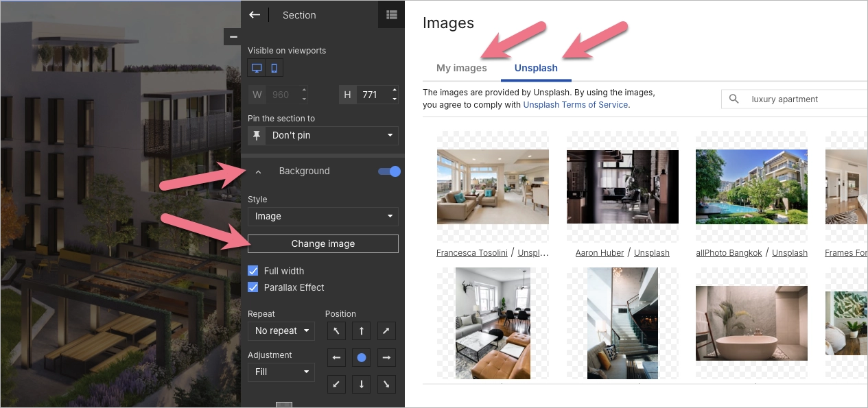This screenshot has width=868, height=408.
Task: Open the layers list icon beside Section header
Action: pyautogui.click(x=391, y=14)
